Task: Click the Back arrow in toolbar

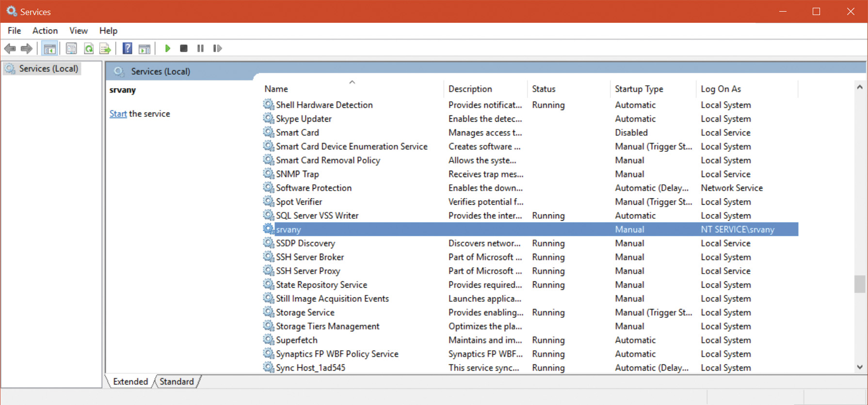Action: [10, 49]
